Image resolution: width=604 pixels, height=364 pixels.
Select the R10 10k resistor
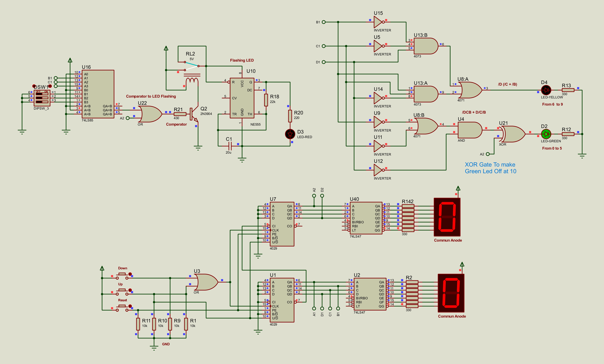pyautogui.click(x=154, y=324)
